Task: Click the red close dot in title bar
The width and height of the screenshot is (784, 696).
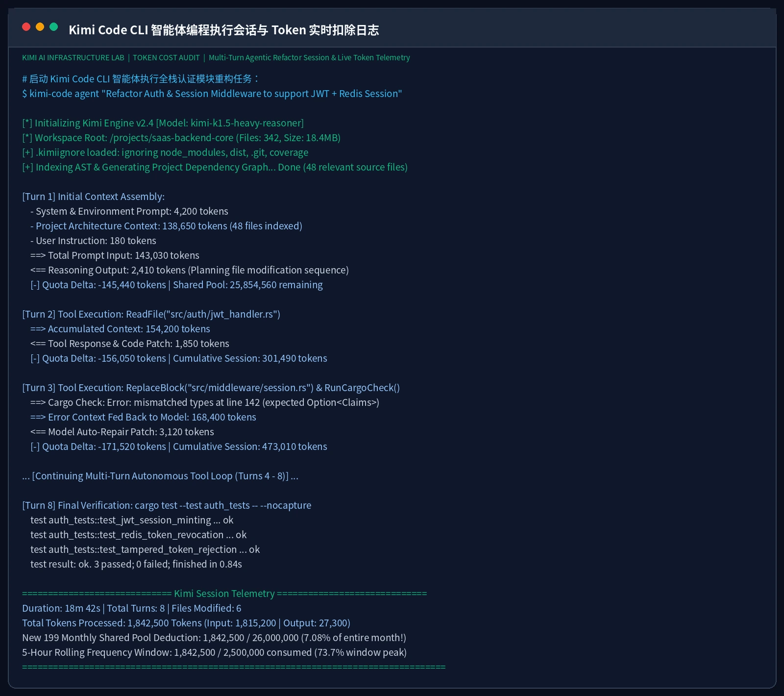Action: (26, 27)
